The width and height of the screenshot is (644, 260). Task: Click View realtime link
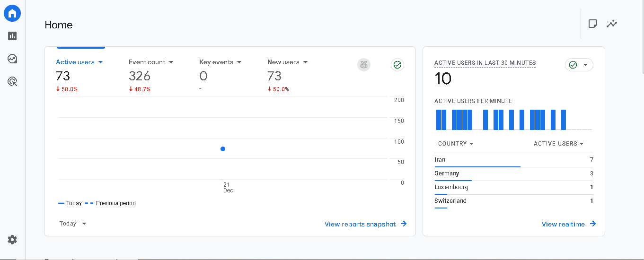[568, 224]
